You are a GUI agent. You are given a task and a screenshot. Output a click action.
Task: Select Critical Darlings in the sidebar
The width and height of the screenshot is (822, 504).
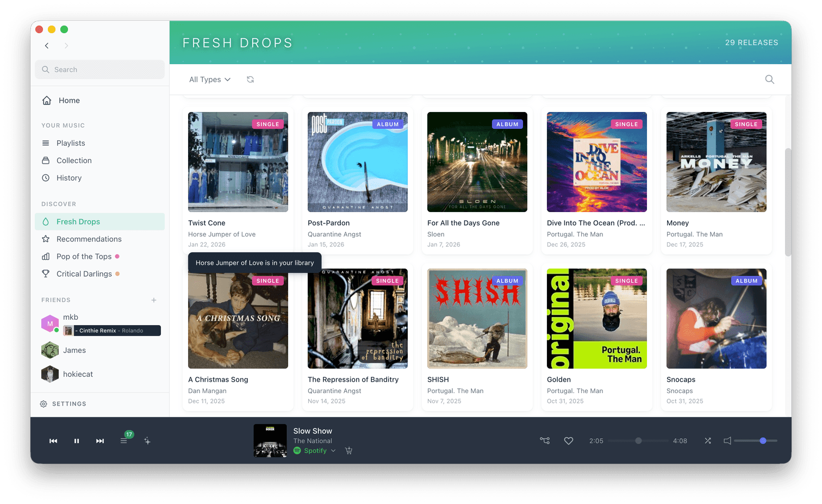tap(84, 274)
